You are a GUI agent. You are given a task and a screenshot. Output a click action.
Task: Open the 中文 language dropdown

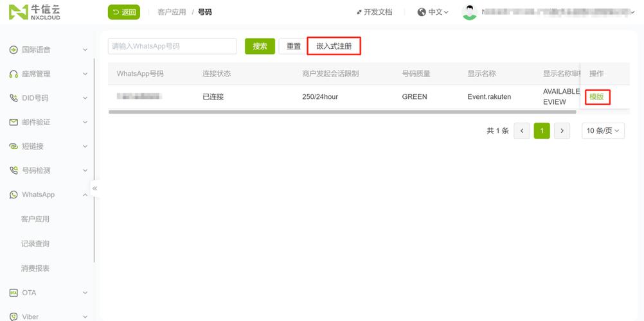pos(438,12)
